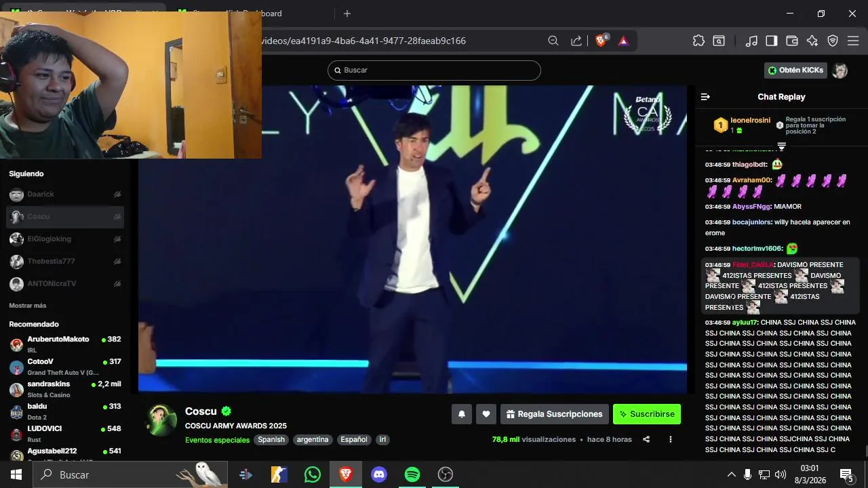Screen dimensions: 868x488
Task: Click the share page icon in address bar
Action: pos(576,41)
